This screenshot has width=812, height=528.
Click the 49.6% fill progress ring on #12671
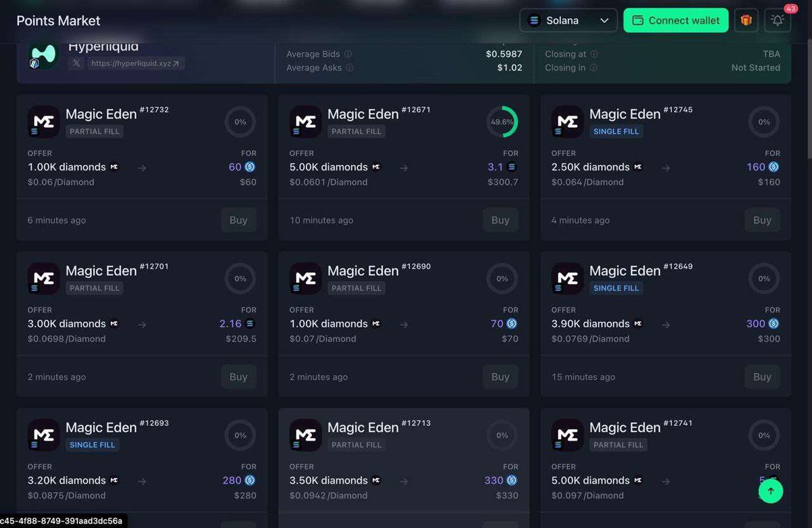[x=502, y=122]
